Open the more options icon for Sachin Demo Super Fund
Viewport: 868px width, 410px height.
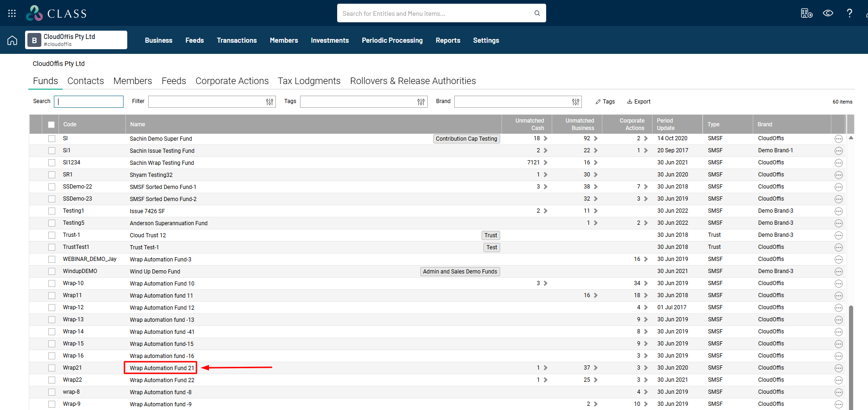pyautogui.click(x=838, y=139)
